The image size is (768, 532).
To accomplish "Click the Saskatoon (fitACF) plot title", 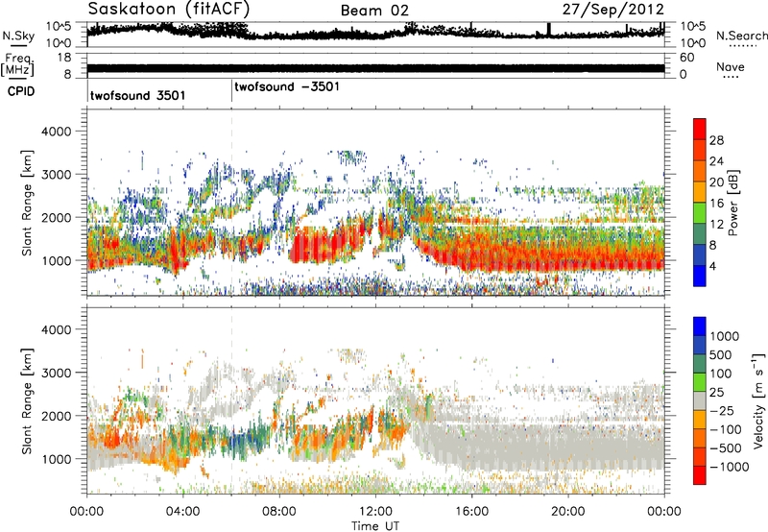I will coord(169,10).
